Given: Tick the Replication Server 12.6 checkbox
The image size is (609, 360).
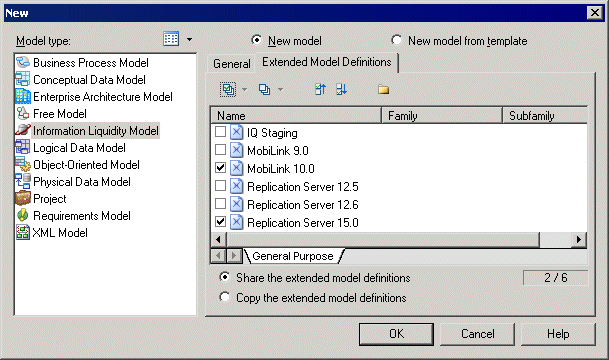Looking at the screenshot, I should pos(220,204).
